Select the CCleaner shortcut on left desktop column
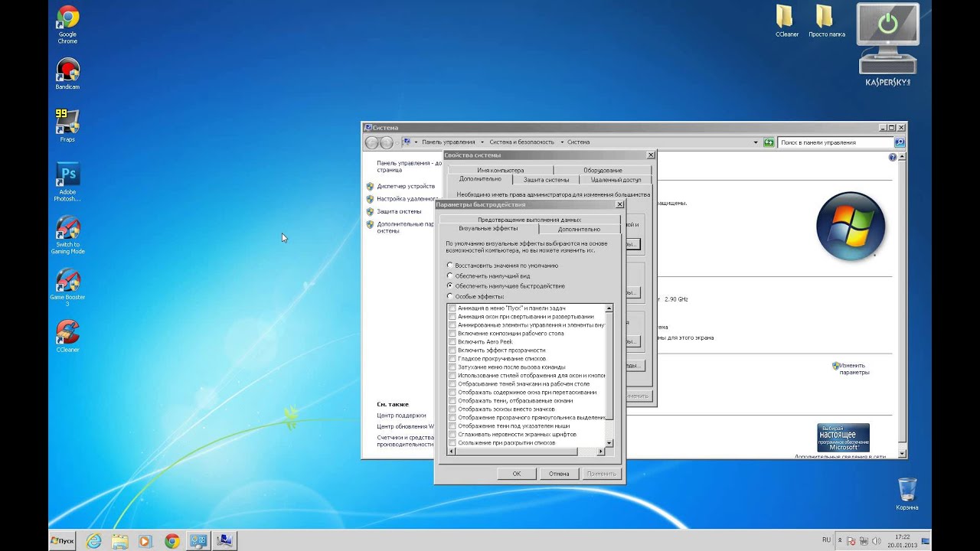The image size is (980, 551). click(x=67, y=337)
